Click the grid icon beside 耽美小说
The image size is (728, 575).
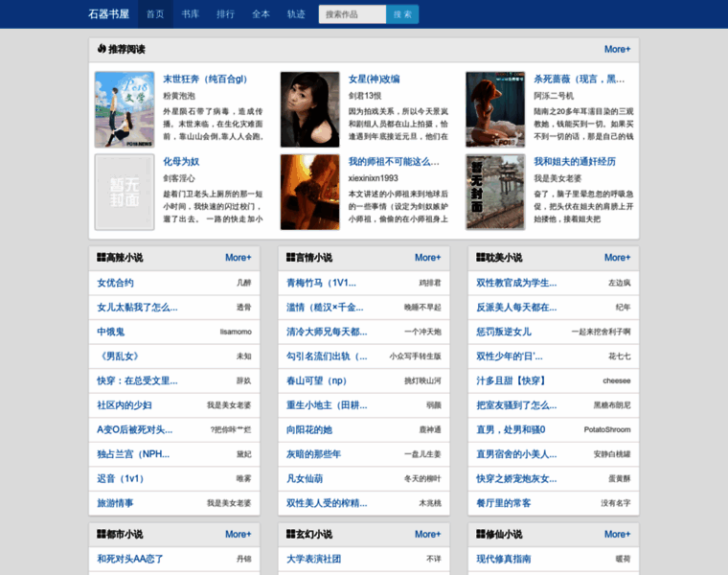481,257
